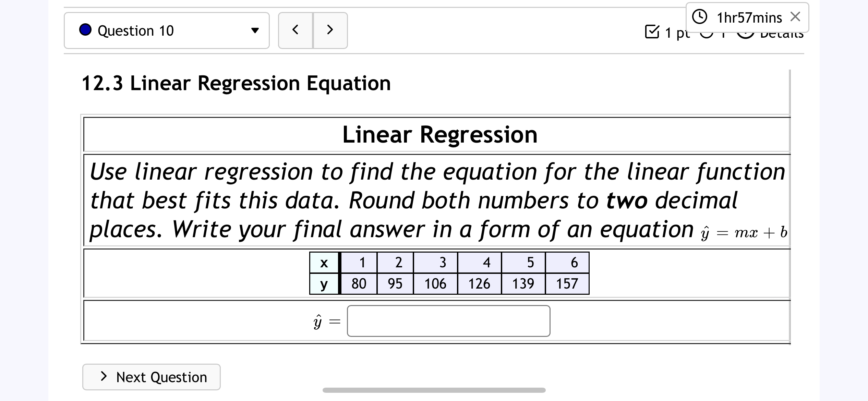
Task: Click the dropdown triangle in the question box
Action: coord(255,30)
